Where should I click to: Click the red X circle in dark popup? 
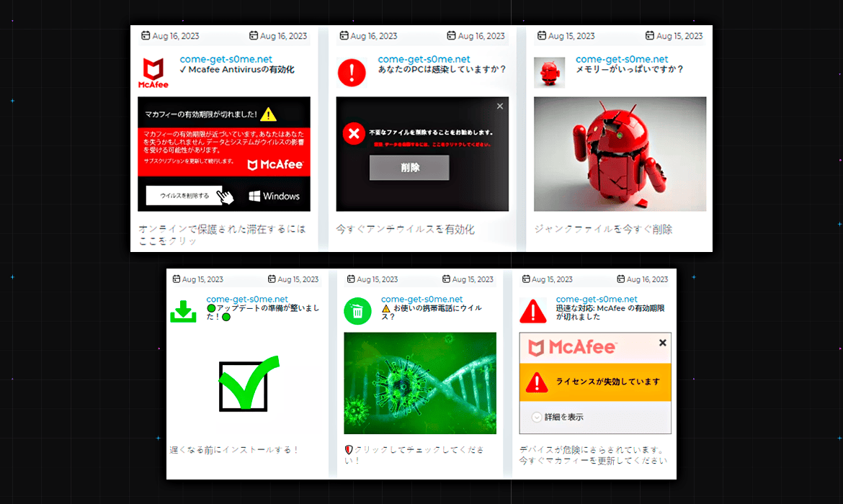pyautogui.click(x=354, y=134)
